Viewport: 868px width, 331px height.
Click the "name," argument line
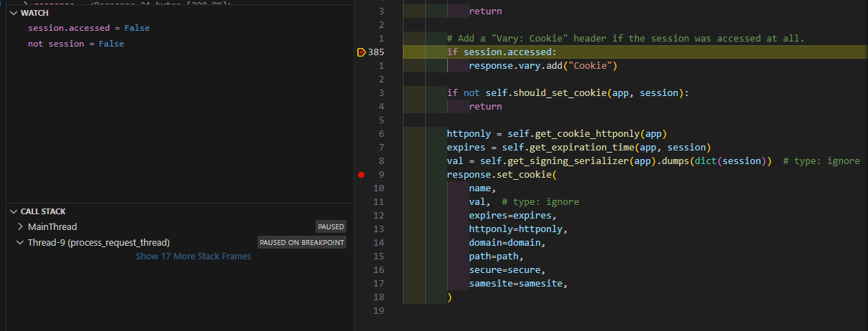coord(482,188)
